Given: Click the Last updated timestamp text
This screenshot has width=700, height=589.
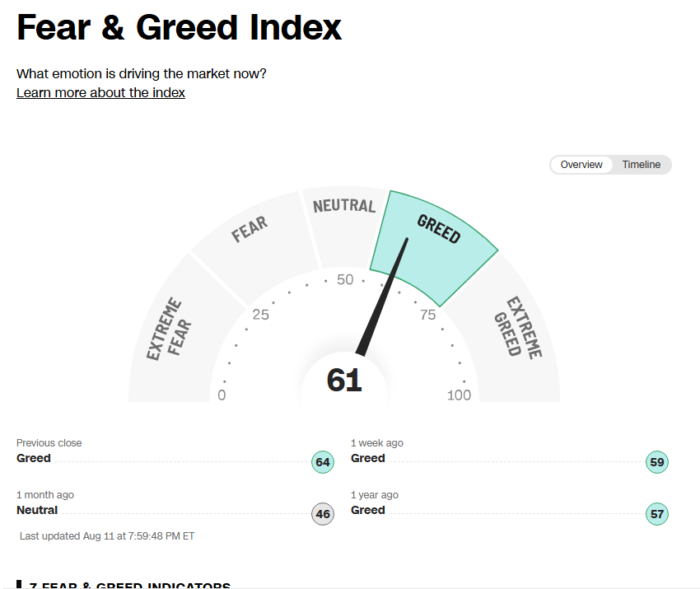Looking at the screenshot, I should coord(107,535).
